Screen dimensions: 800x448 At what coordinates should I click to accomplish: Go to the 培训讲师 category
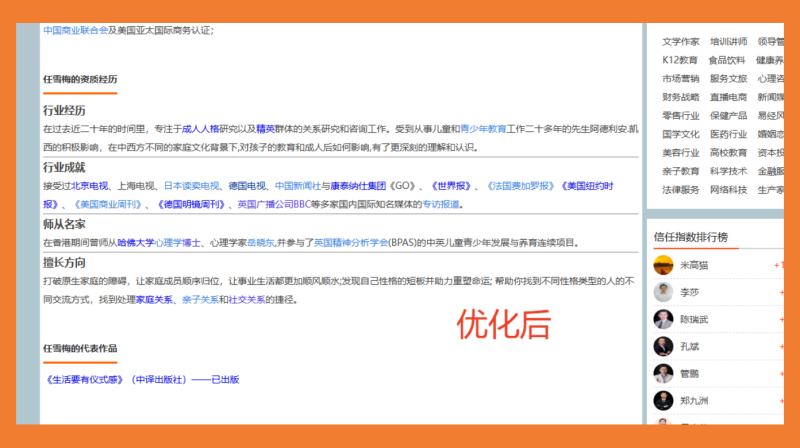tap(728, 42)
